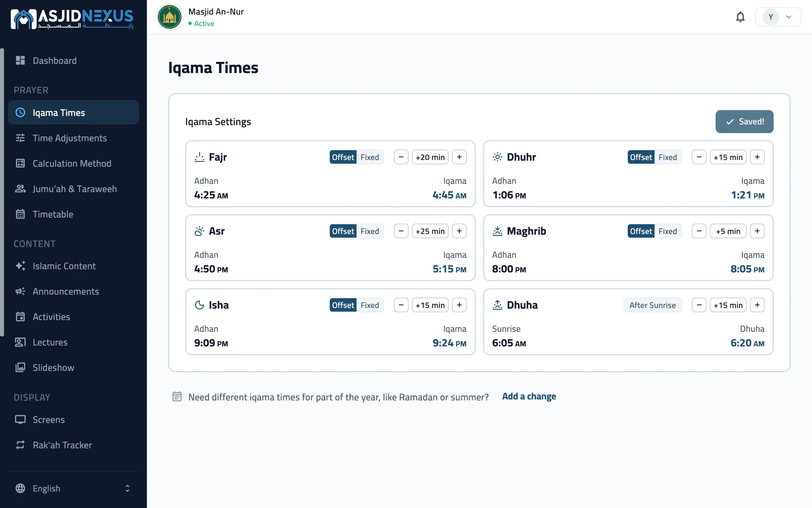Go to the Time Adjustments page
This screenshot has width=812, height=508.
coord(74,138)
